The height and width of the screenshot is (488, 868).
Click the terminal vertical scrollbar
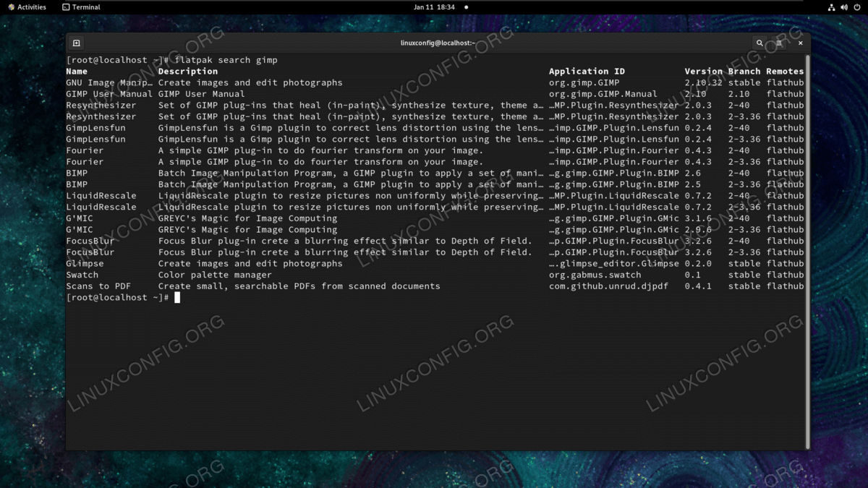click(x=808, y=252)
